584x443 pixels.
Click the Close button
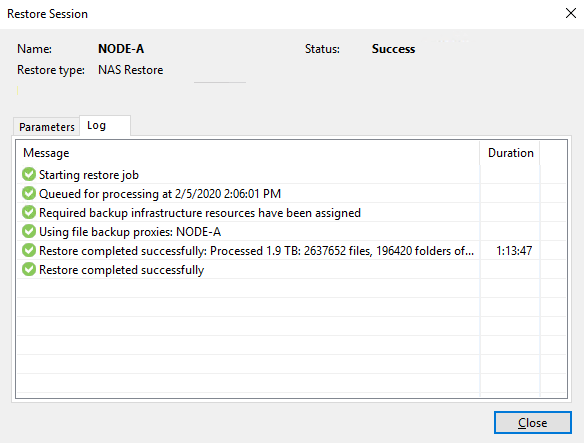533,423
